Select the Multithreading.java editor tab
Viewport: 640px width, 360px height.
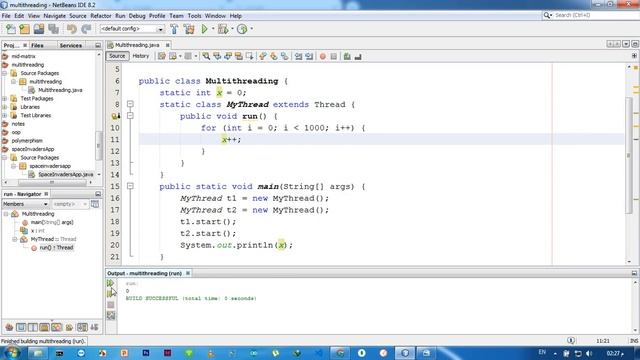click(137, 45)
